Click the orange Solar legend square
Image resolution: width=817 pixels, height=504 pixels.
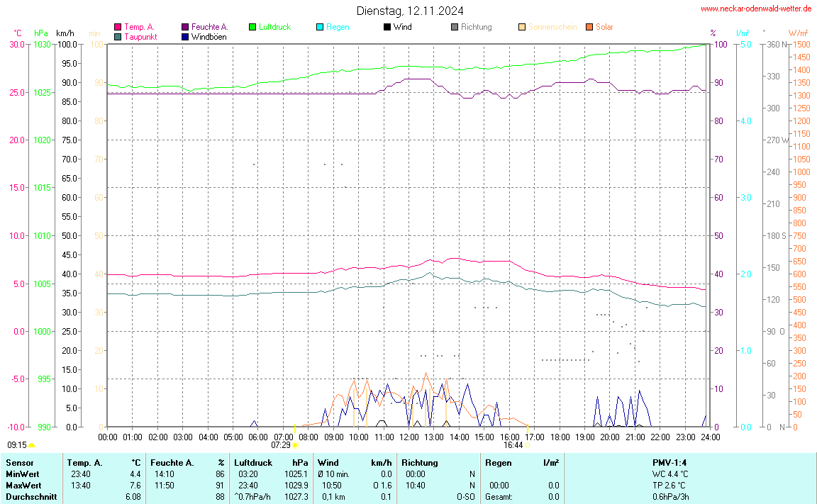click(x=589, y=27)
